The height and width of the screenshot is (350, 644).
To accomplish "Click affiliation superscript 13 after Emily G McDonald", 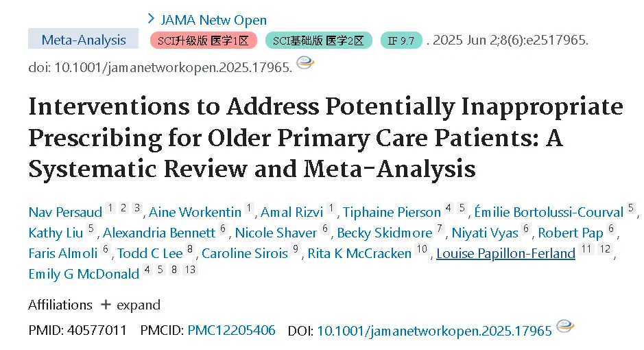I will (x=190, y=270).
